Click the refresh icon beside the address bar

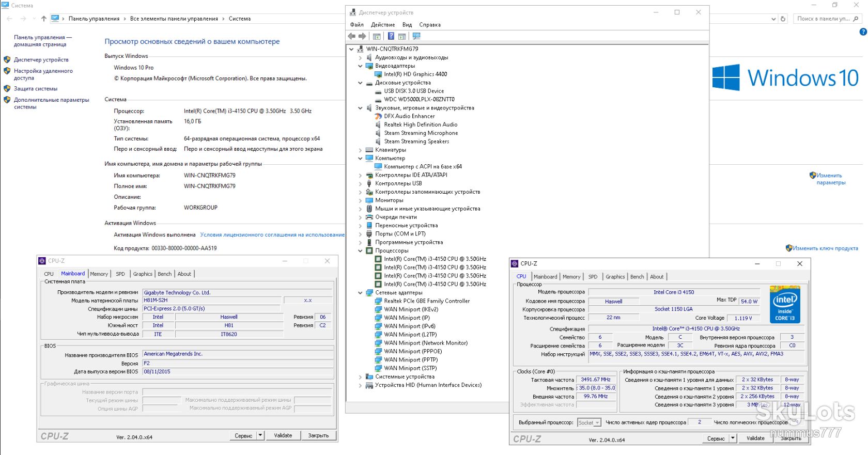[x=783, y=19]
